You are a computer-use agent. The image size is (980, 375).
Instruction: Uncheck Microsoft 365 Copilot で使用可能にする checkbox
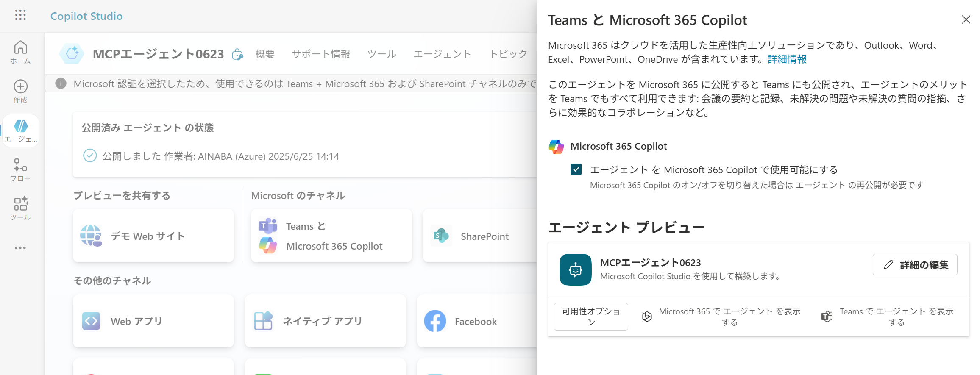(576, 169)
